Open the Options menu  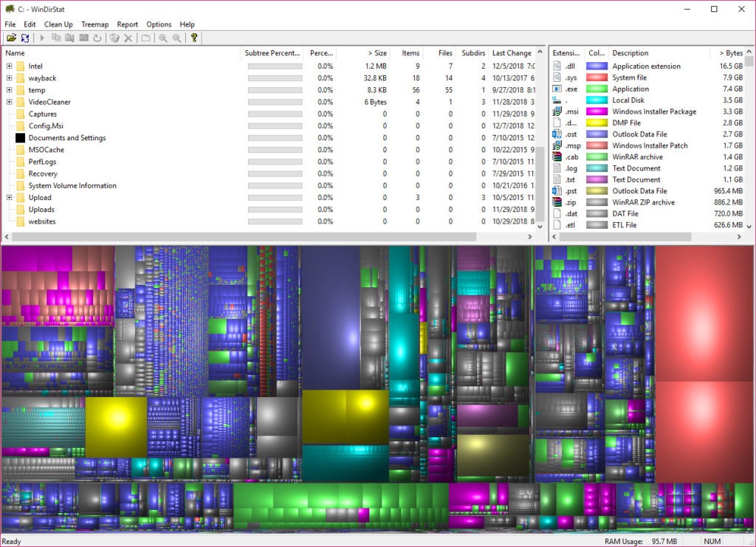(x=159, y=24)
